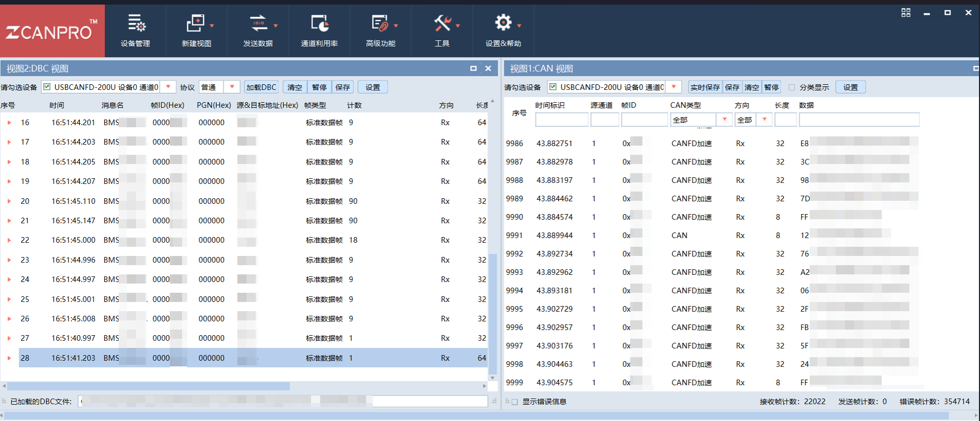Click 错误帧计数 status value

point(957,402)
